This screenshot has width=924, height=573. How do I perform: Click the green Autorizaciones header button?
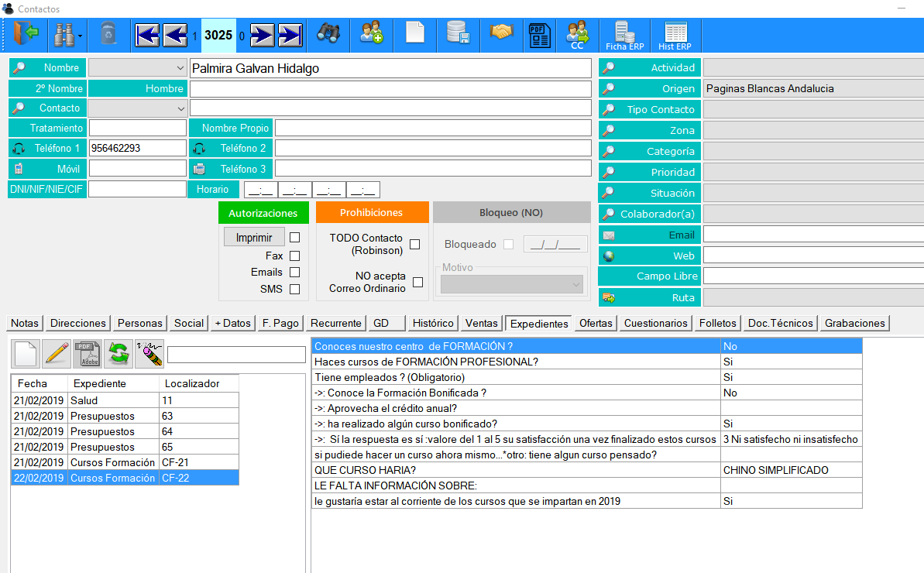(263, 213)
